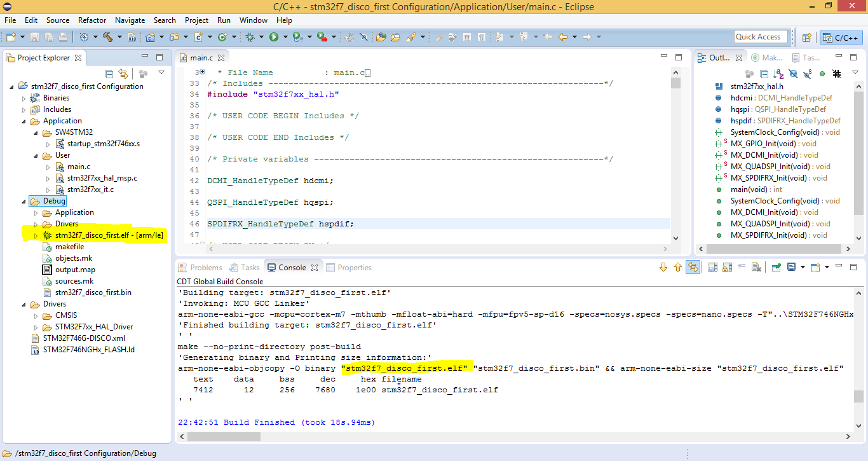868x461 pixels.
Task: Pin the Console view
Action: (x=776, y=268)
